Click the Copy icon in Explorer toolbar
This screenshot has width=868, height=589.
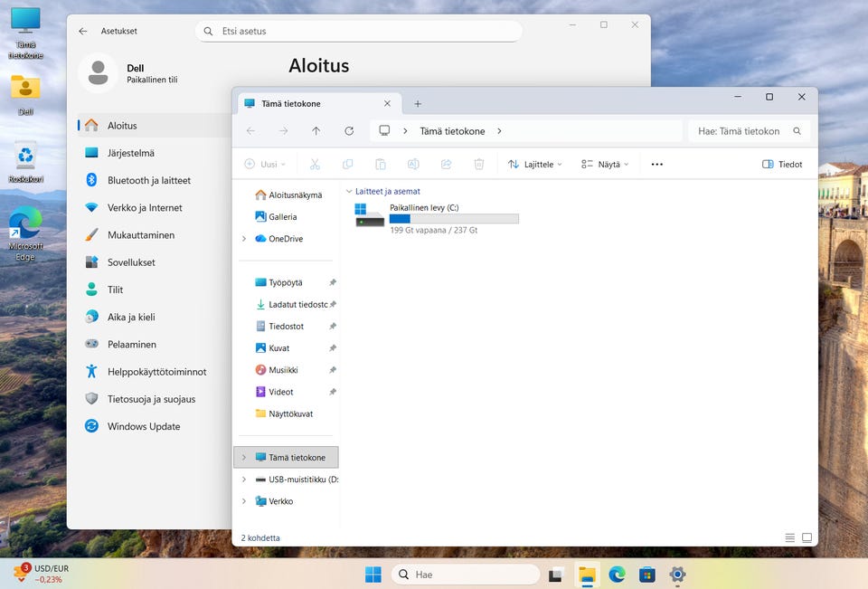[347, 164]
